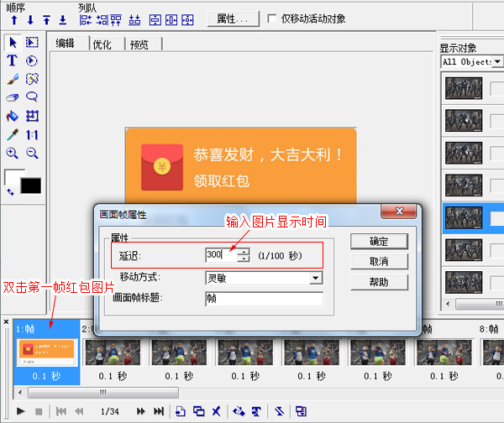Click the align top icon under 列队

116,20
